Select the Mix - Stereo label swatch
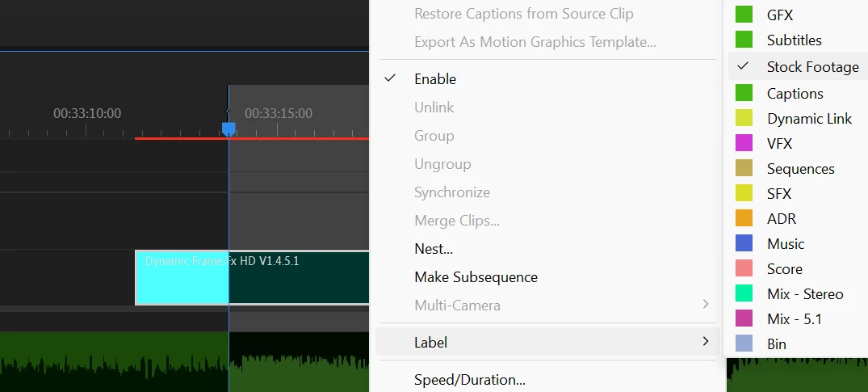 coord(744,294)
